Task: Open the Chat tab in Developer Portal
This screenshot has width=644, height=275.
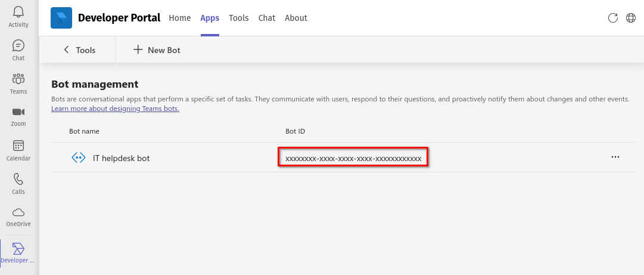Action: click(266, 18)
